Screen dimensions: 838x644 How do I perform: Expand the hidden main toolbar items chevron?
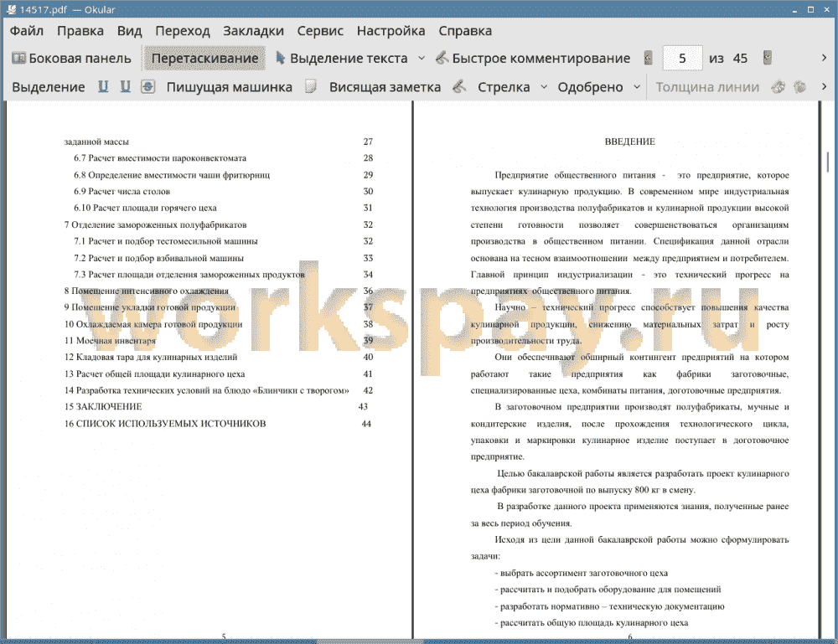tap(824, 59)
